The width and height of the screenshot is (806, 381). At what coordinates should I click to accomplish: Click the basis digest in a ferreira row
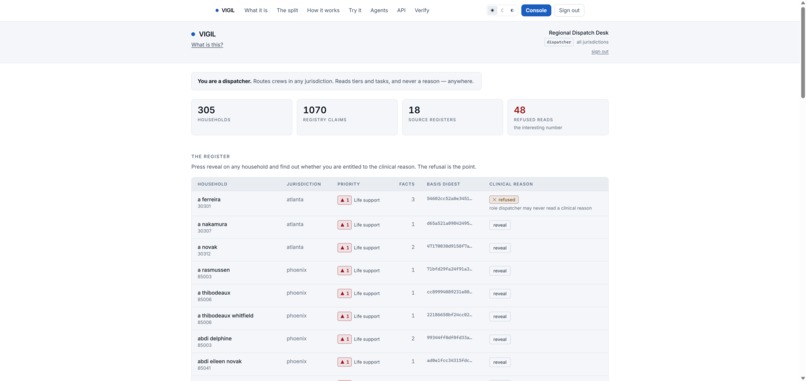(x=449, y=198)
